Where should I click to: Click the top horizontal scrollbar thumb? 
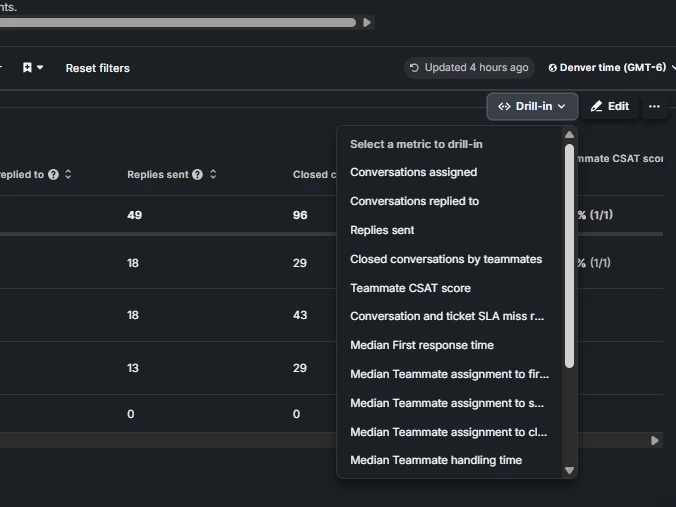click(178, 22)
